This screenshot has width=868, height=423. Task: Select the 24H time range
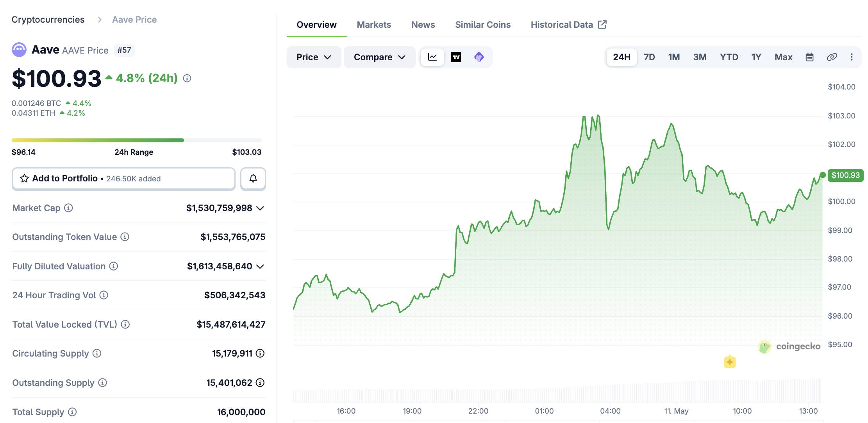coord(622,57)
